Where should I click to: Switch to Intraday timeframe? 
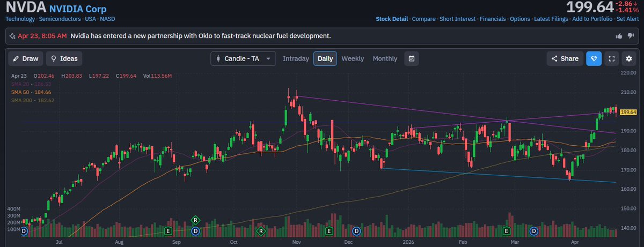tap(296, 58)
